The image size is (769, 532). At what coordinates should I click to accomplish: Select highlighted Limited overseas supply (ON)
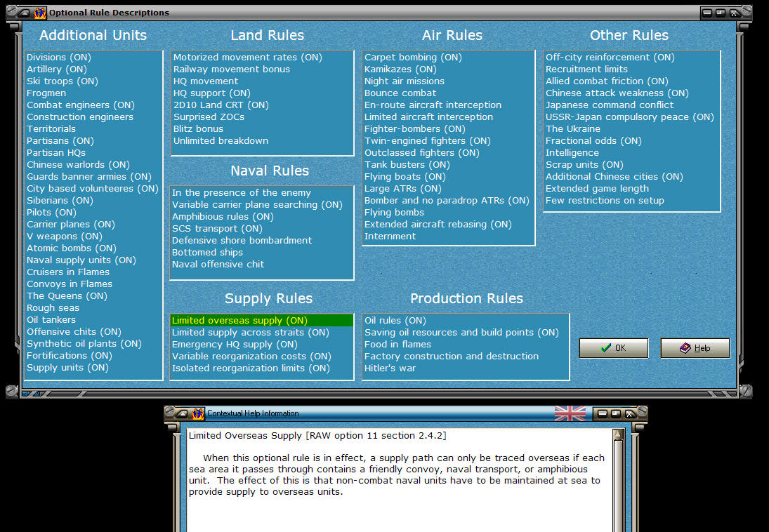coord(262,320)
